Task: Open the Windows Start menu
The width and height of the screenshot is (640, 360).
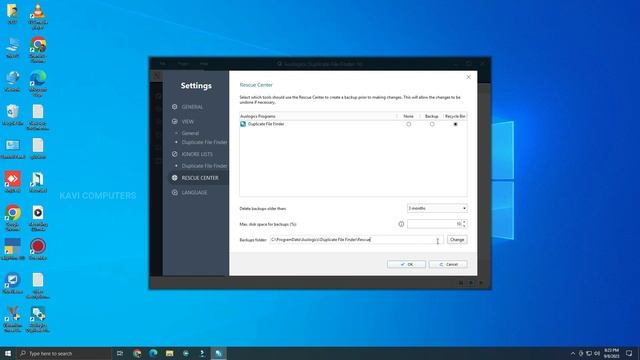Action: coord(8,353)
